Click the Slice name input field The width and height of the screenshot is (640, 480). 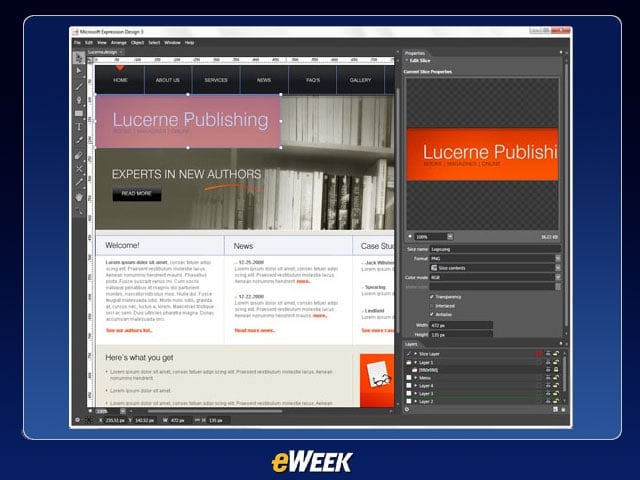coord(495,249)
